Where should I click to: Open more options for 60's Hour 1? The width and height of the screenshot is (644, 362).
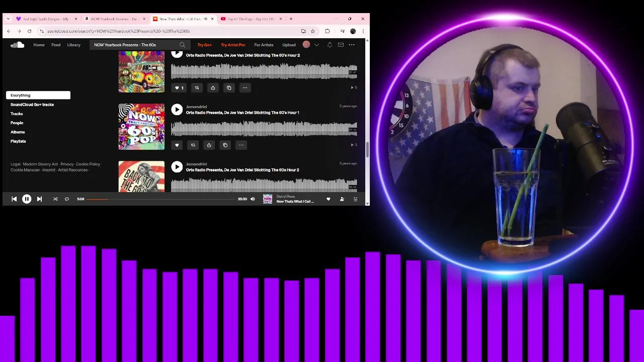241,145
